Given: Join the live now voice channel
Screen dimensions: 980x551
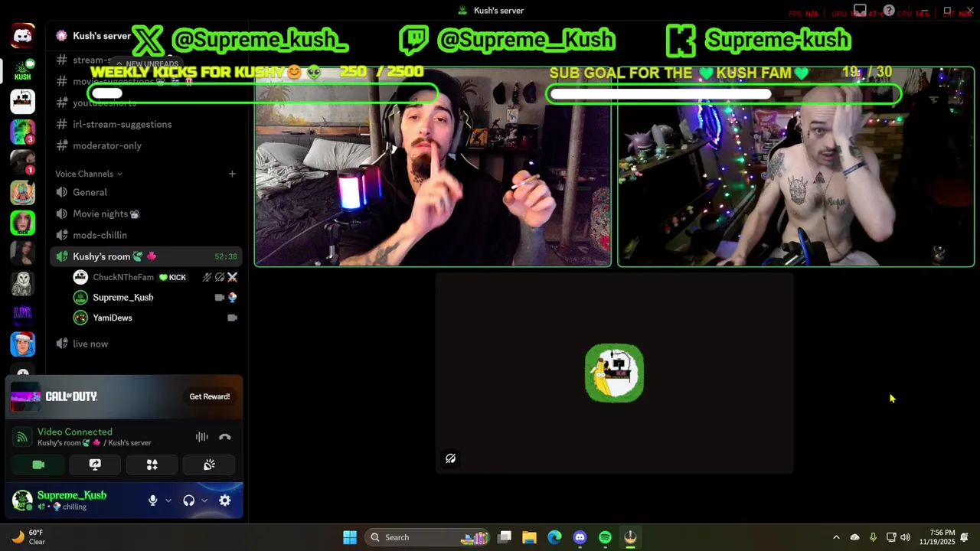Looking at the screenshot, I should (x=90, y=344).
